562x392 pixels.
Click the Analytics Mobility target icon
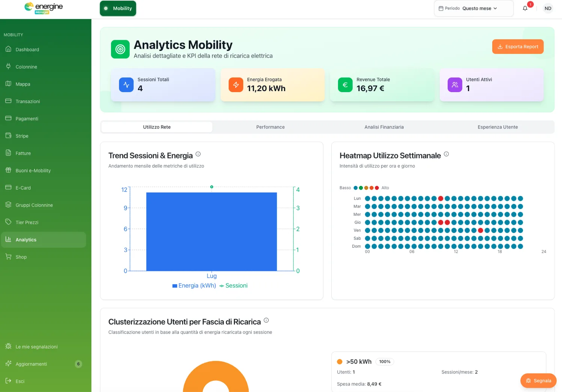(x=120, y=49)
